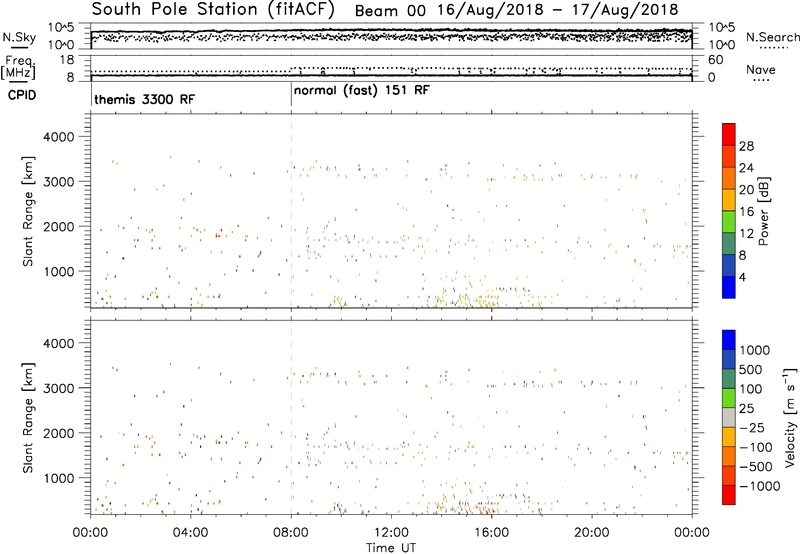Image resolution: width=800 pixels, height=554 pixels.
Task: Click the 'Power [dB]' colorbar label
Action: pyautogui.click(x=764, y=211)
